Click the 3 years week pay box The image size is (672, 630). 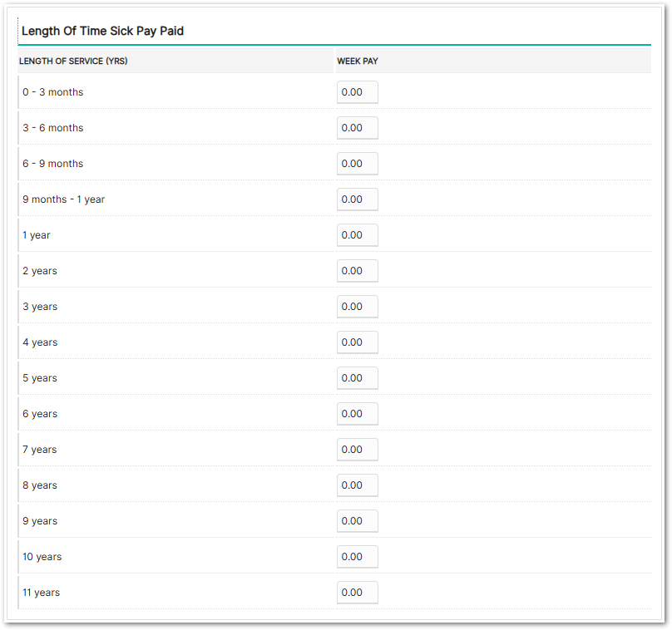click(x=358, y=307)
